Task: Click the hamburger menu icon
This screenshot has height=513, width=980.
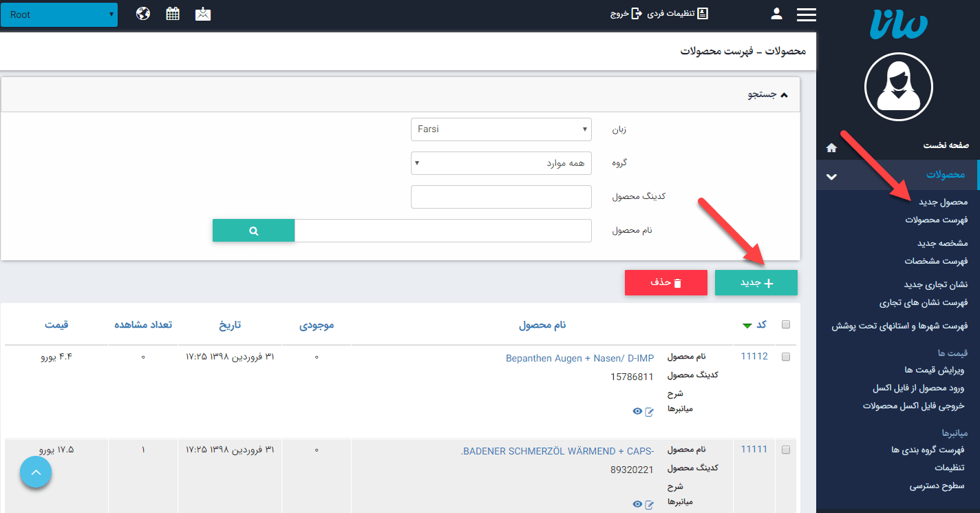Action: click(x=806, y=14)
